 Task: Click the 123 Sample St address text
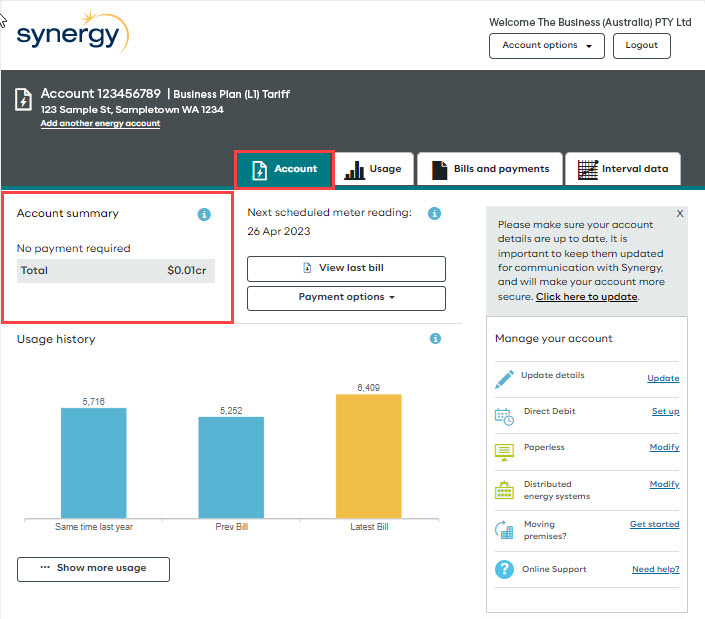(132, 110)
